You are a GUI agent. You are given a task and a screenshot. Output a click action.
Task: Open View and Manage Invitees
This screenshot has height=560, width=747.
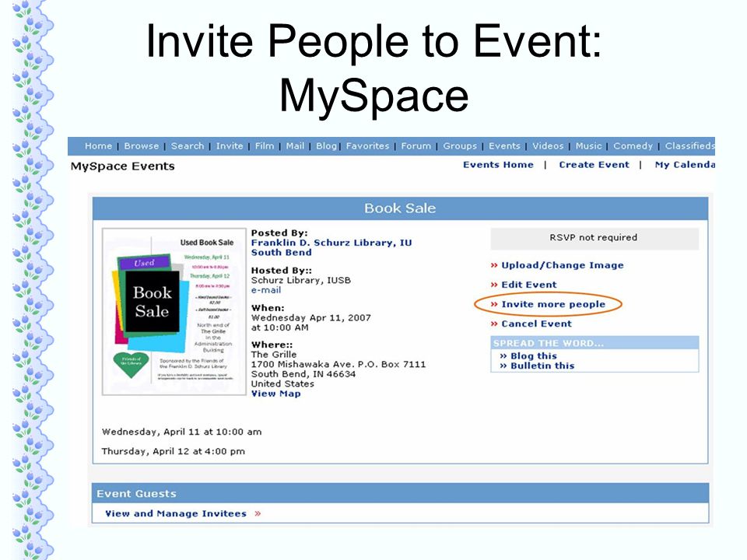coord(176,513)
